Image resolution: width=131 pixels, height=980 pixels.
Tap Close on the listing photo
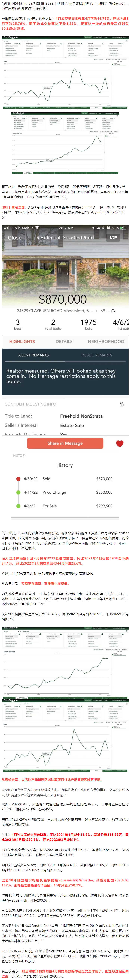coord(15,237)
